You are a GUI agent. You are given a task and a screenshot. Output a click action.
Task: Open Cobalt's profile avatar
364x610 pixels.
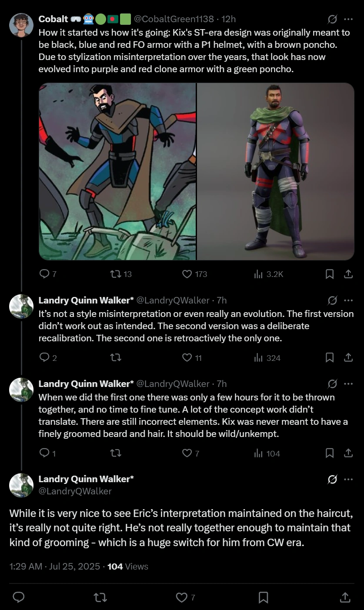click(21, 25)
